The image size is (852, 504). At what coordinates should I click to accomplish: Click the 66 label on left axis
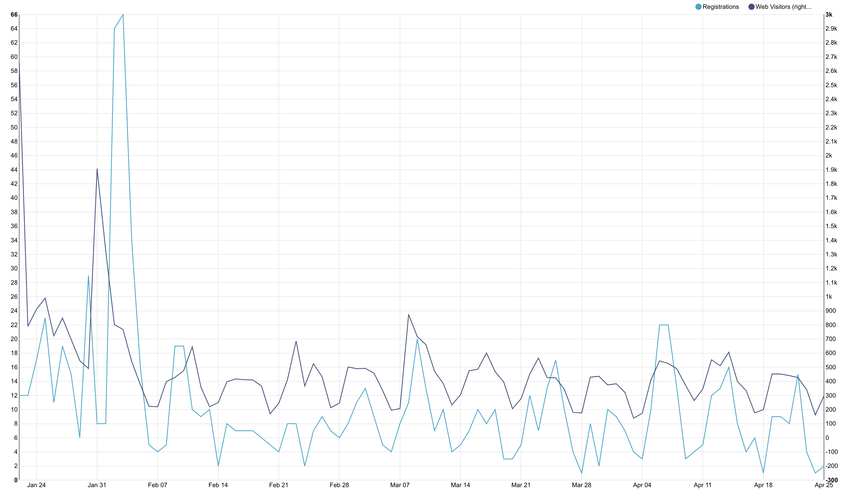click(14, 15)
